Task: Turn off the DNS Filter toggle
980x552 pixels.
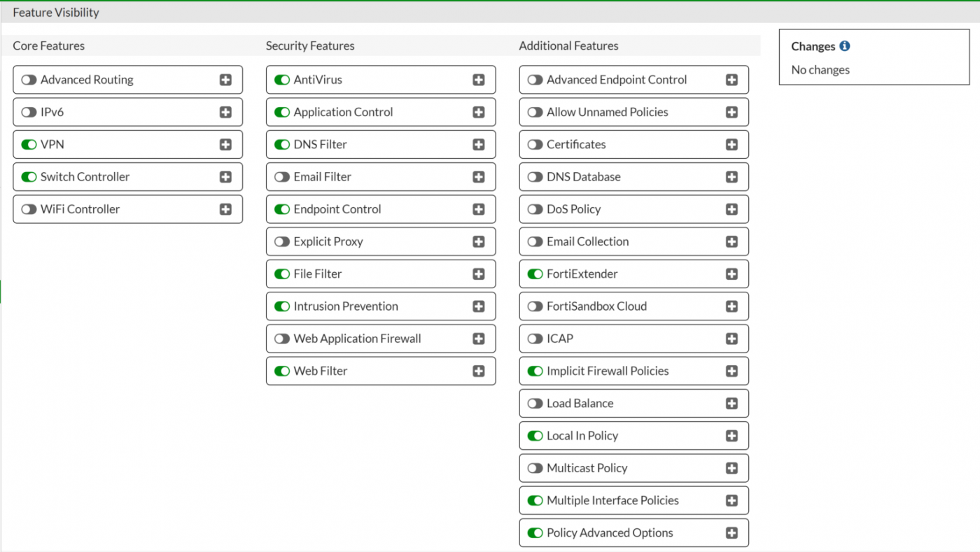Action: (282, 145)
